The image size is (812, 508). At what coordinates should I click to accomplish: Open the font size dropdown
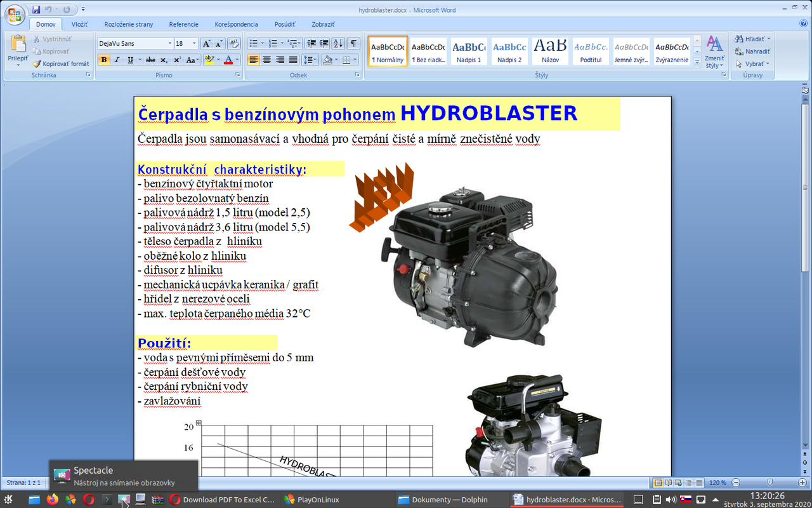[x=195, y=44]
